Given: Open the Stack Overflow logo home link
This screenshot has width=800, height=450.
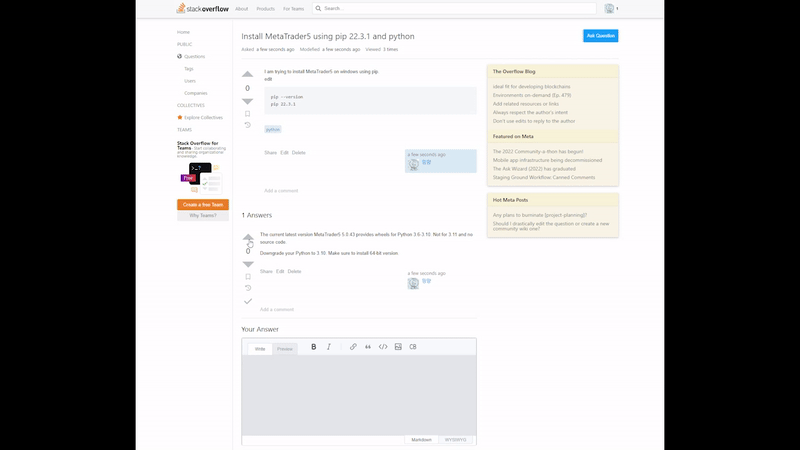Looking at the screenshot, I should (x=203, y=8).
